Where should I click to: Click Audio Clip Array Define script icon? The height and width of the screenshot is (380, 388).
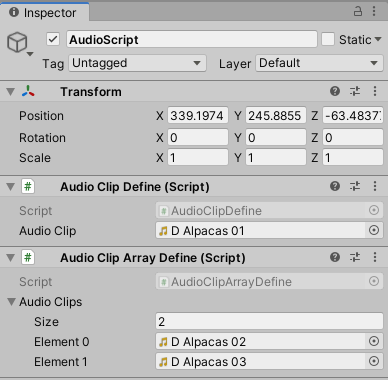click(x=28, y=257)
